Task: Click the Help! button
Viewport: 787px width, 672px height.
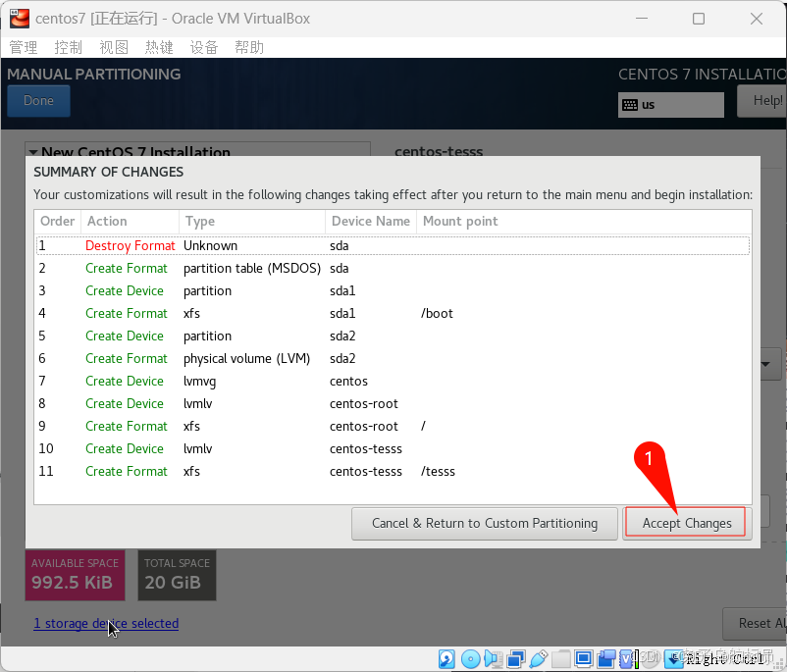Action: [x=762, y=100]
